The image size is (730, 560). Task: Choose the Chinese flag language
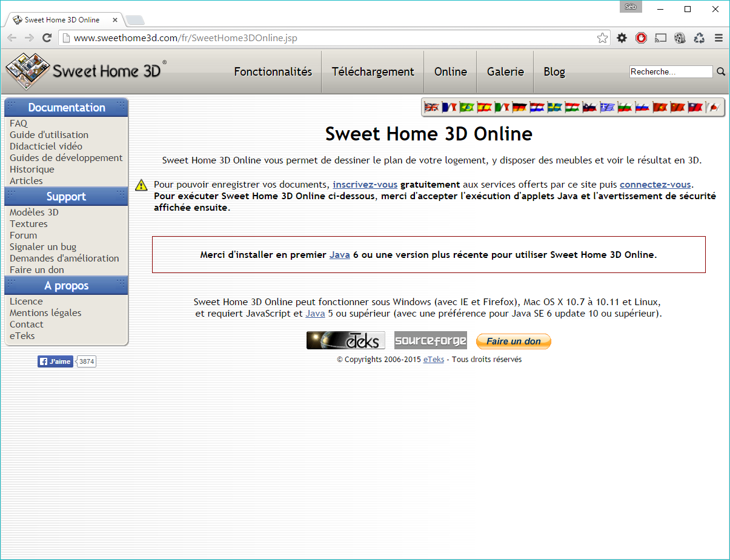pyautogui.click(x=677, y=107)
